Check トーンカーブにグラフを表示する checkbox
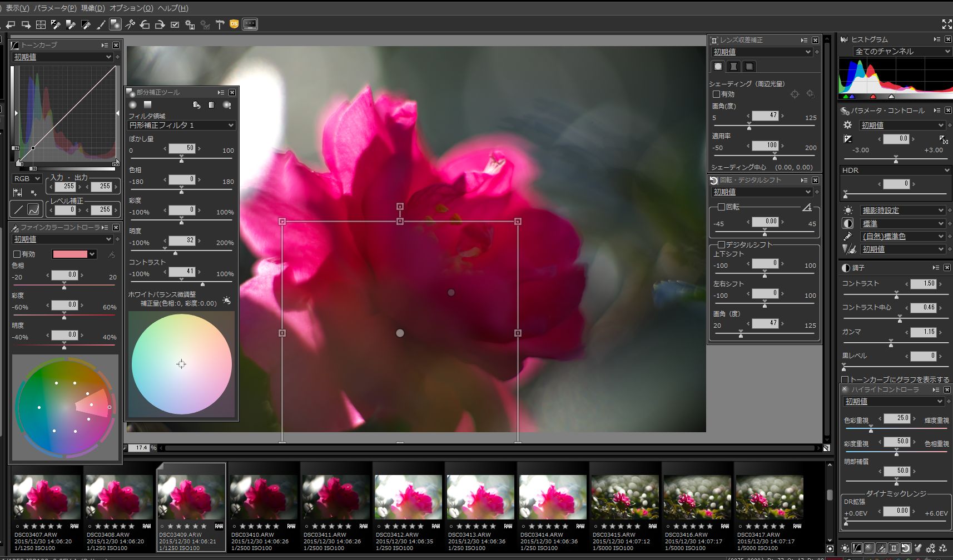Image resolution: width=953 pixels, height=560 pixels. [845, 380]
